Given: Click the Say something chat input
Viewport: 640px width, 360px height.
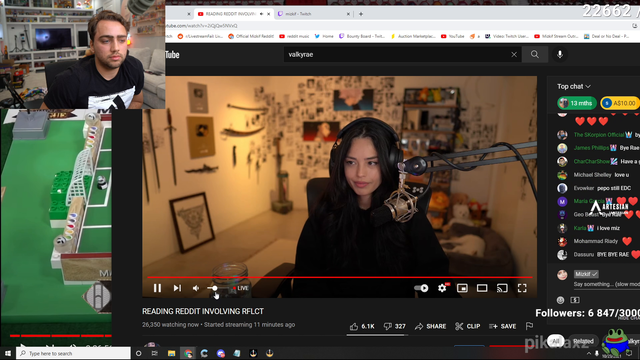Looking at the screenshot, I should click(x=607, y=284).
